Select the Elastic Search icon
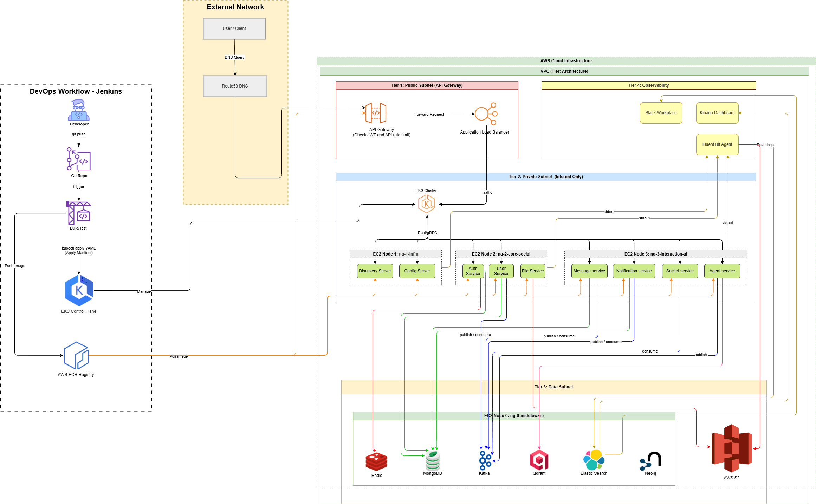 594,460
